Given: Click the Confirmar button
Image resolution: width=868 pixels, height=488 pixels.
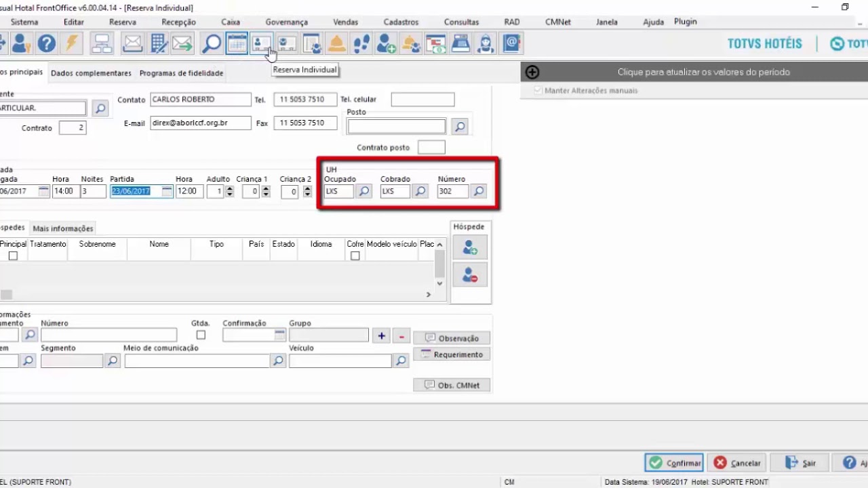Looking at the screenshot, I should 674,463.
